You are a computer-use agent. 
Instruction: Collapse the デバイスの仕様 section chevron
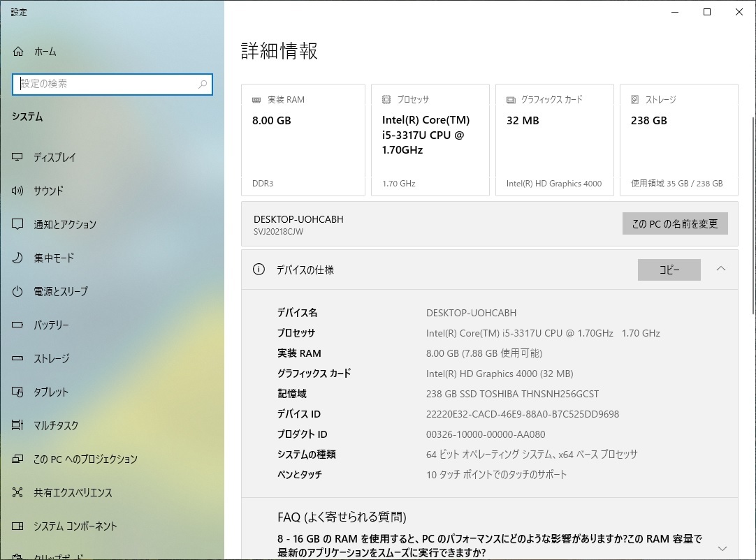(x=721, y=269)
